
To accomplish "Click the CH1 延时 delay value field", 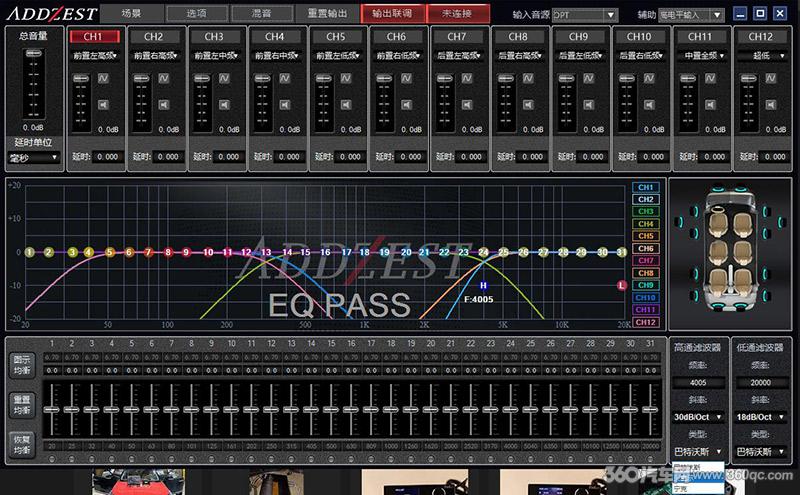I will point(108,157).
